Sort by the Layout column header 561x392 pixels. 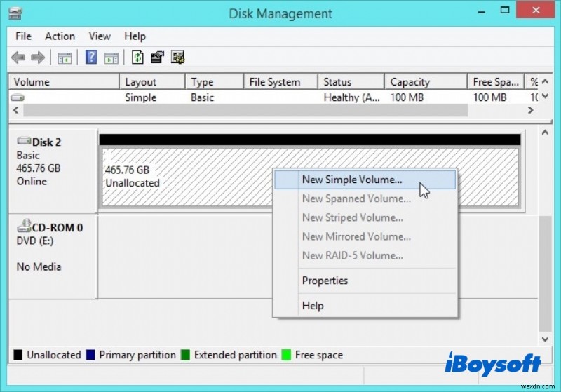152,82
